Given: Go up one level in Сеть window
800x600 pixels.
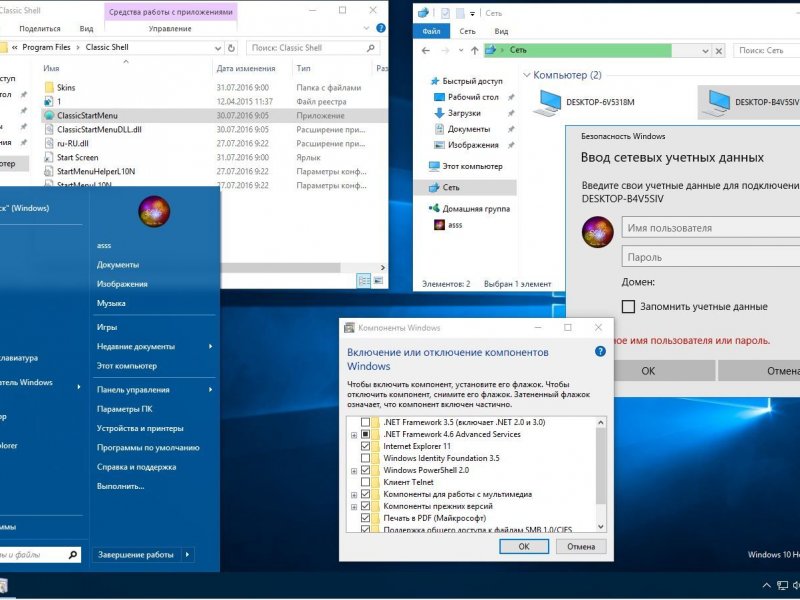Looking at the screenshot, I should (474, 51).
